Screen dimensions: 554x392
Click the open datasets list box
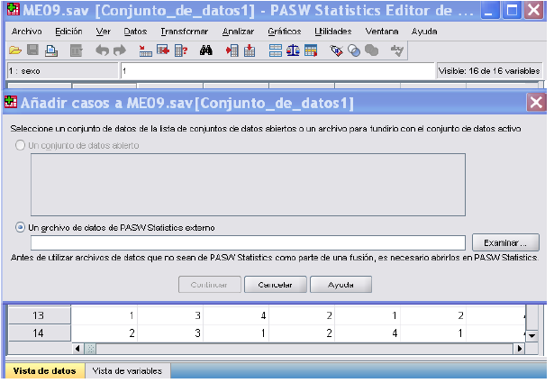(248, 185)
